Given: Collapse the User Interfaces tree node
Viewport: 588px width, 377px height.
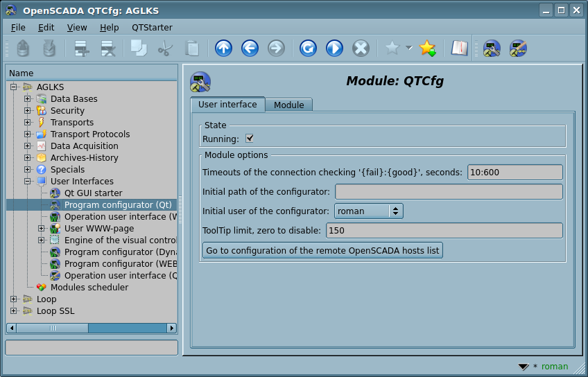Looking at the screenshot, I should [28, 182].
